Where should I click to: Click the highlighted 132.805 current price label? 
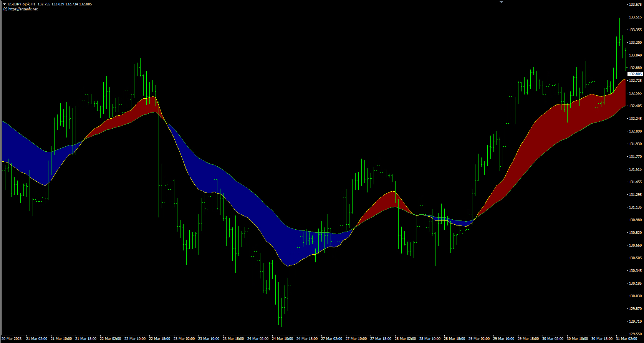tap(635, 74)
